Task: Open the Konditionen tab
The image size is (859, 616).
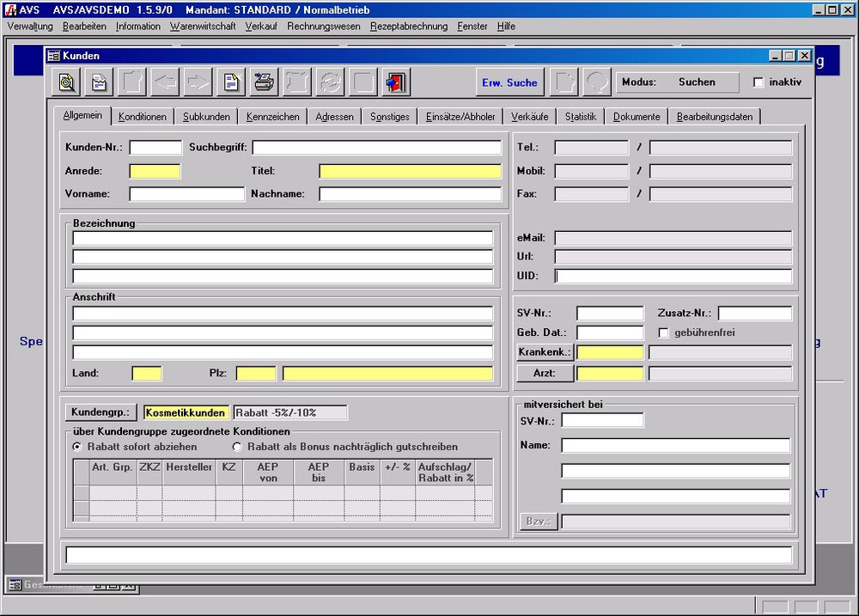Action: click(x=143, y=117)
